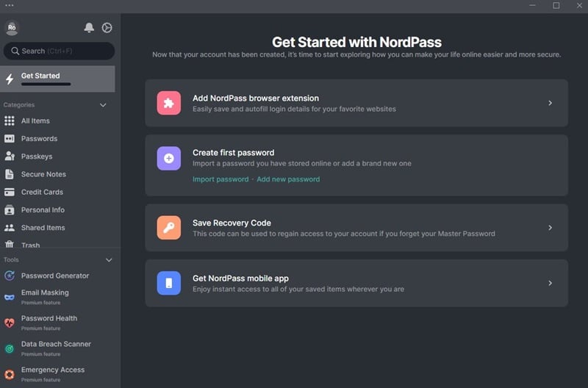Open Shared Items category
The height and width of the screenshot is (388, 588).
[43, 228]
